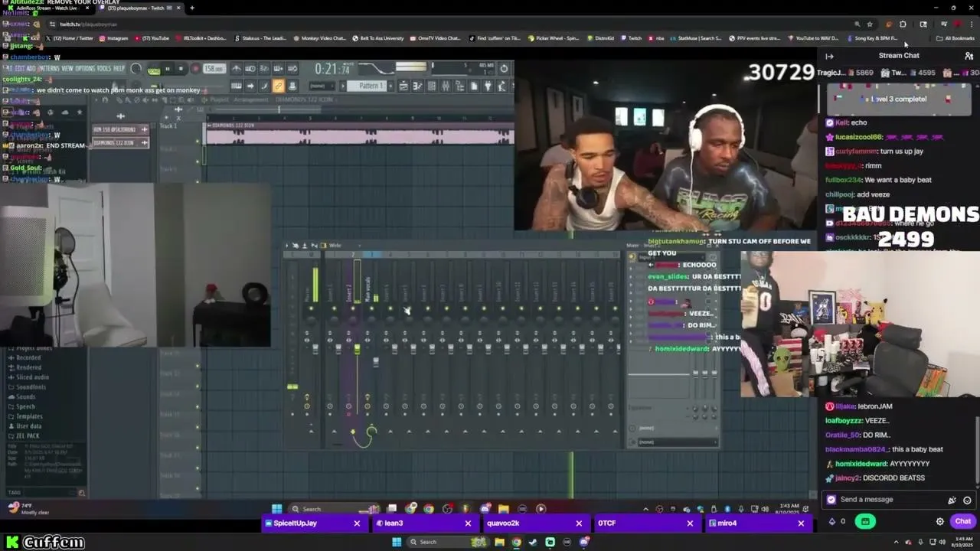Open the PATTERNS menu in FL Studio
The width and height of the screenshot is (980, 551).
click(x=50, y=68)
